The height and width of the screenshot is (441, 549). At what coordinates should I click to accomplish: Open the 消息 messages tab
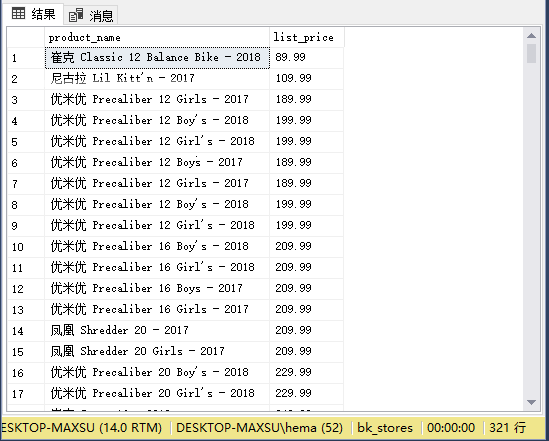[x=91, y=15]
